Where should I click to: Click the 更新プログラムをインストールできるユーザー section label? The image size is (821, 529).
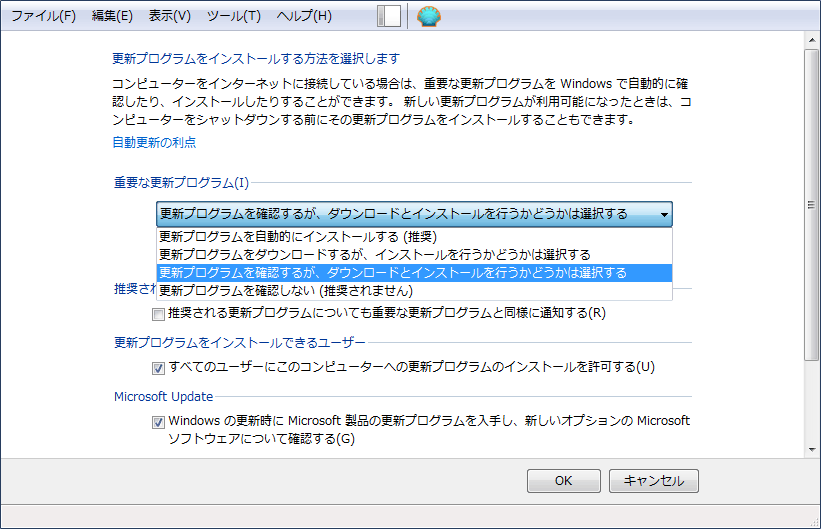click(240, 343)
